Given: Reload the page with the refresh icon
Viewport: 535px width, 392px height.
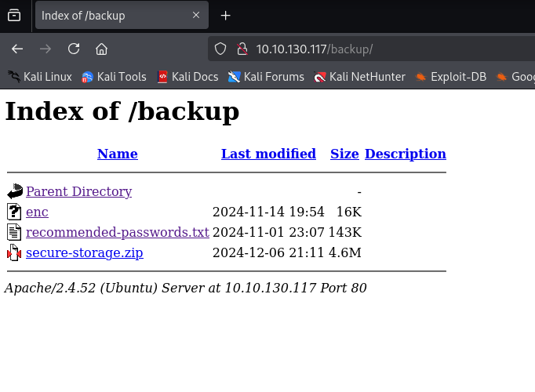Looking at the screenshot, I should [x=74, y=49].
